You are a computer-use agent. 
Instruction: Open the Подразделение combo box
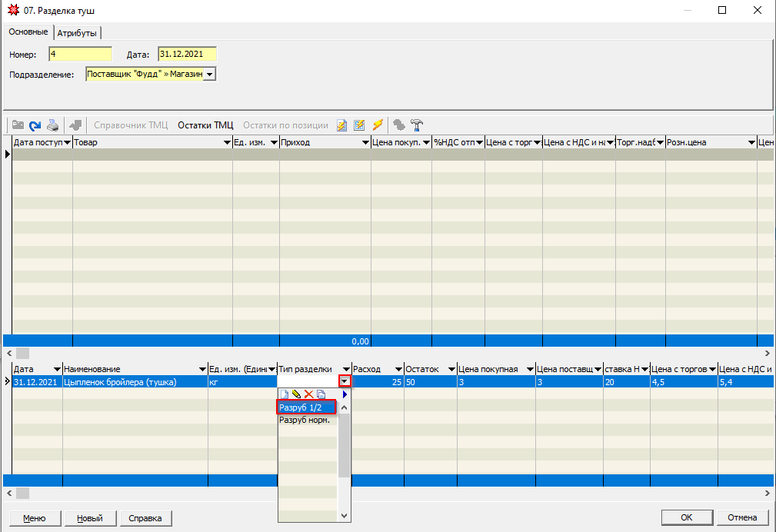coord(210,75)
